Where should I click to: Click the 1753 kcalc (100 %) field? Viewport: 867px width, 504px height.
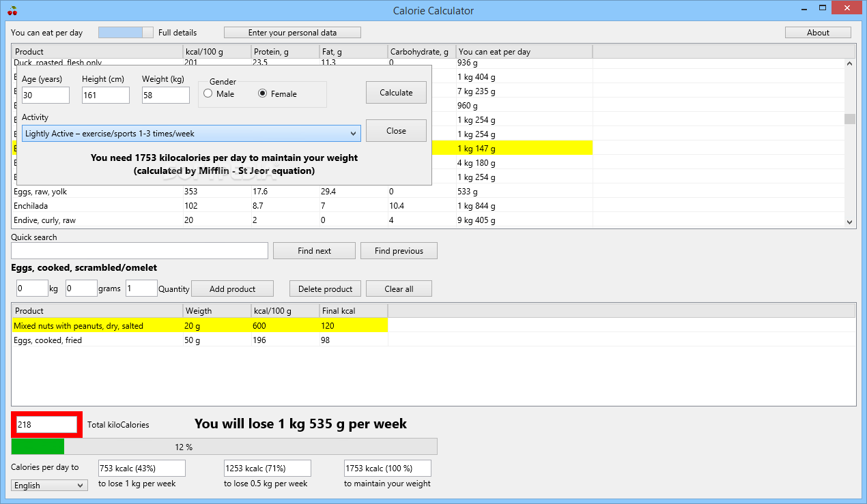388,468
